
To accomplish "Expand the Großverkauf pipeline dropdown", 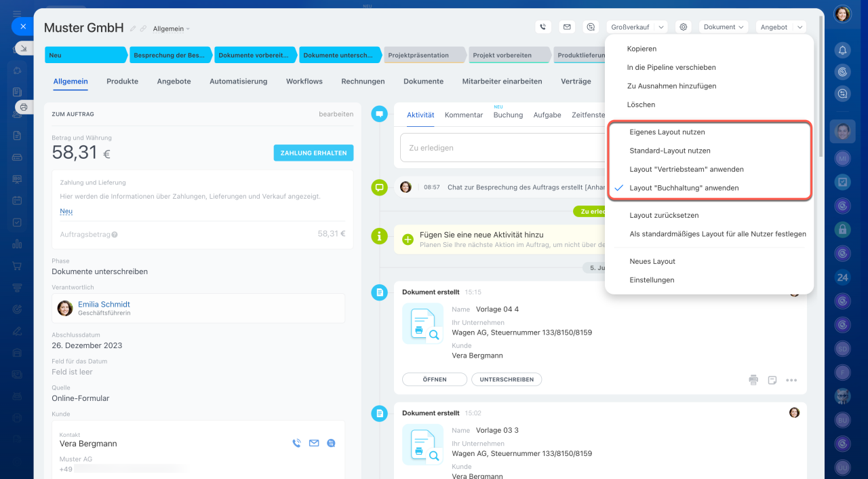I will pos(637,27).
